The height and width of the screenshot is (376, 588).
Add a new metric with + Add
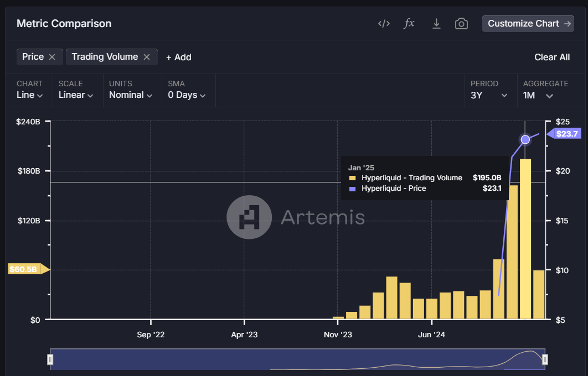179,57
